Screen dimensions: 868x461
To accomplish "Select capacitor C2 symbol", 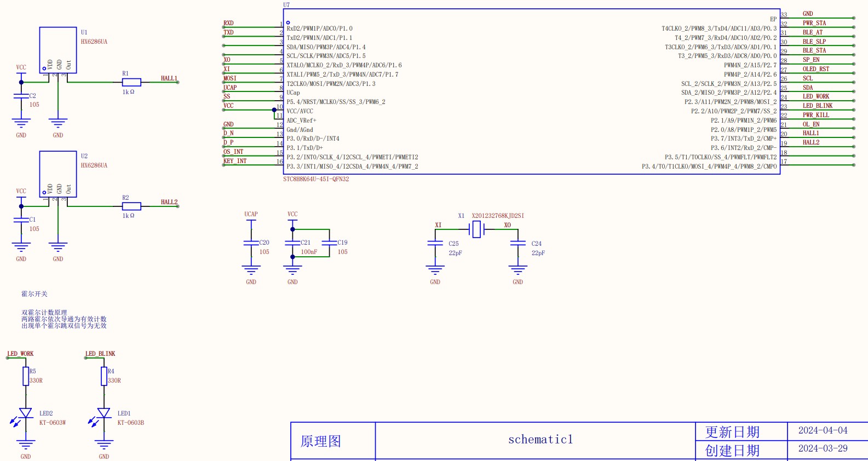I will tap(21, 96).
